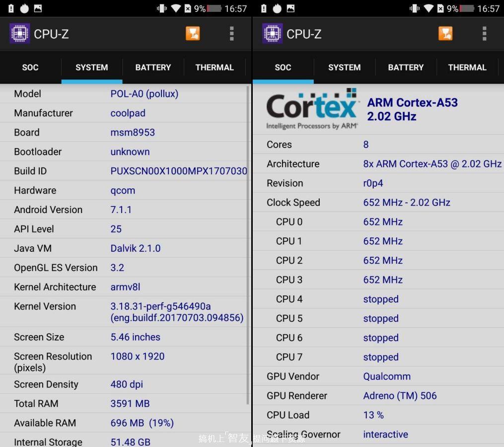This screenshot has width=504, height=447.
Task: Tap the flame notification icon in right status bar
Action: click(x=277, y=8)
